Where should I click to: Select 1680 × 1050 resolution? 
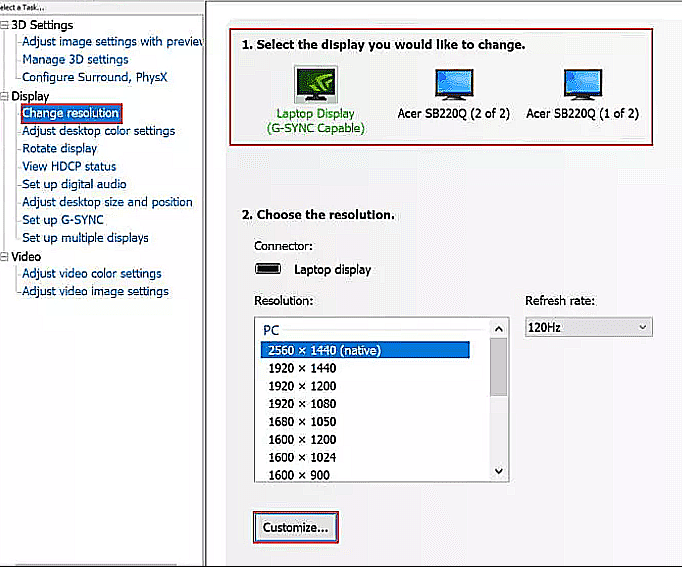point(302,422)
